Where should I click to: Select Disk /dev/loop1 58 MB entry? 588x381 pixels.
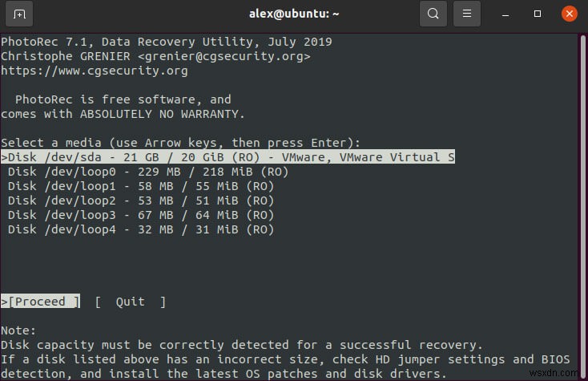pos(141,186)
